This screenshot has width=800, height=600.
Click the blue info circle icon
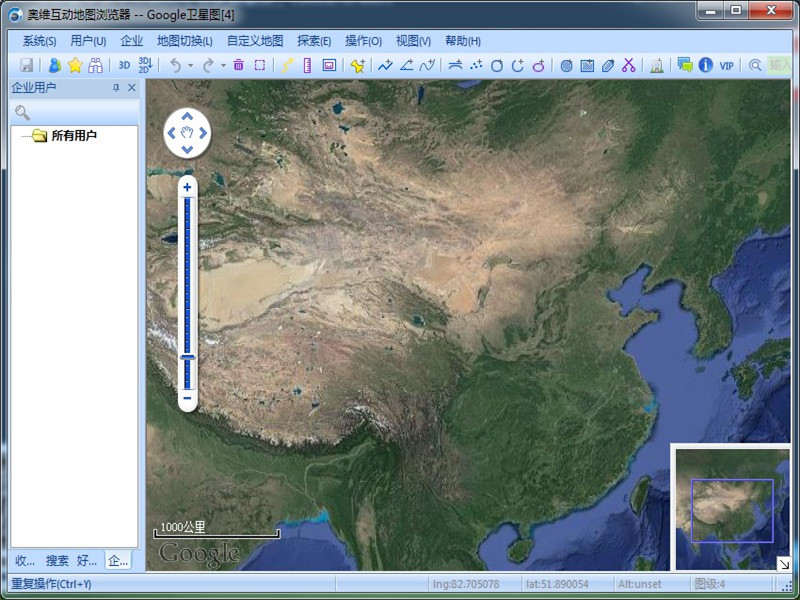[706, 65]
